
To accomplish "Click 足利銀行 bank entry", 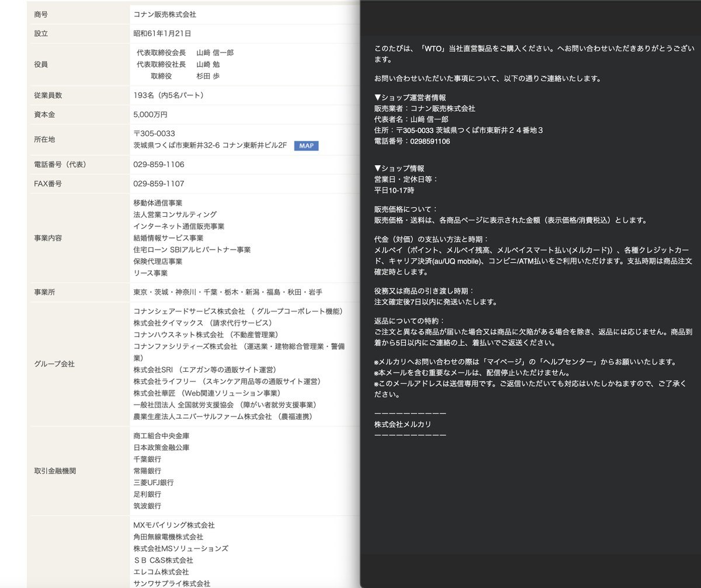I will (x=147, y=494).
